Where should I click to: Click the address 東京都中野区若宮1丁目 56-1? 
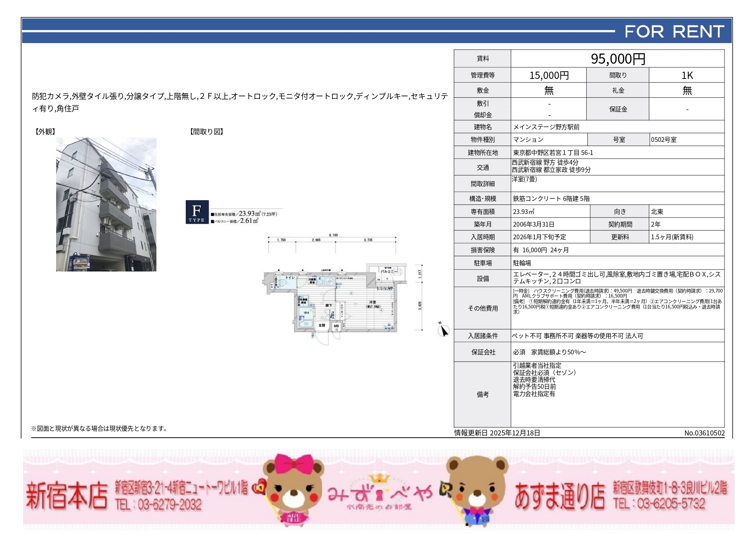(x=553, y=153)
